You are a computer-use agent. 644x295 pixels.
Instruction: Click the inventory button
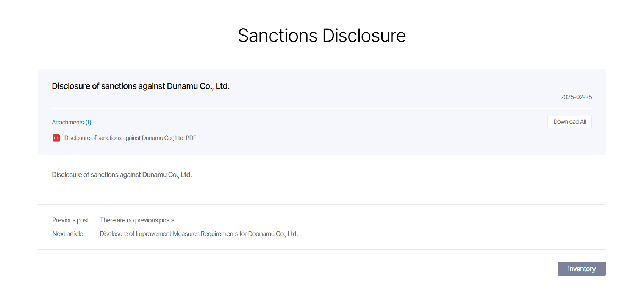coord(581,269)
